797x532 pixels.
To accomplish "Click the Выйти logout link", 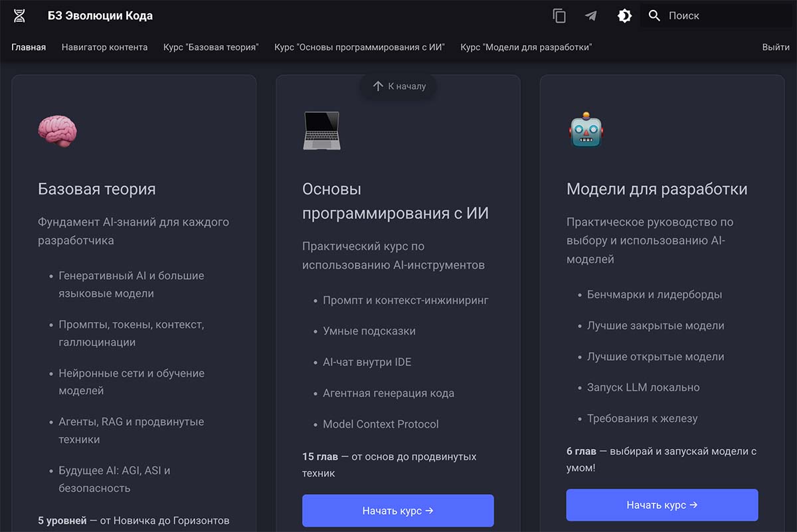I will pyautogui.click(x=776, y=47).
